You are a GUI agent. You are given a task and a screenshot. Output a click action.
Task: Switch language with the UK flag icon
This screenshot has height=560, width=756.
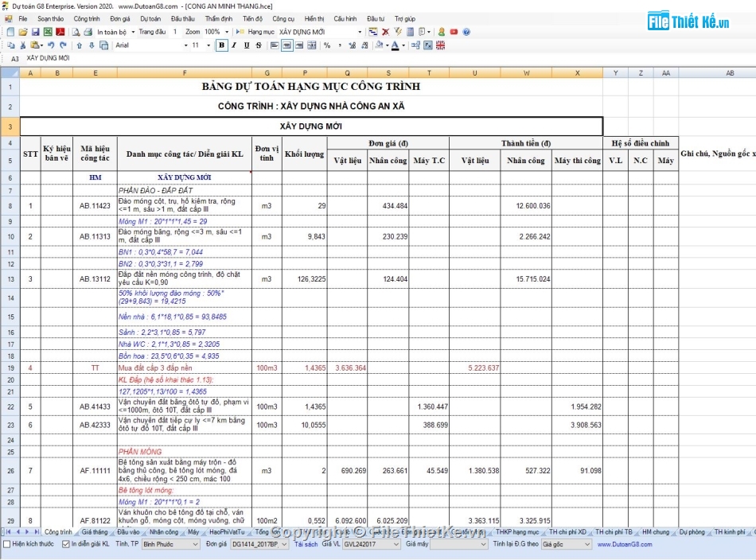pos(440,45)
